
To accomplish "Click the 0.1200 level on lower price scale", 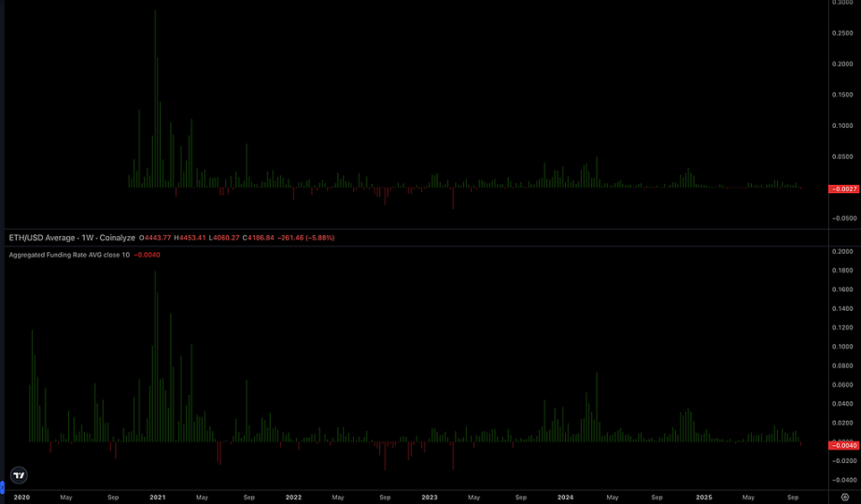I will [x=842, y=328].
